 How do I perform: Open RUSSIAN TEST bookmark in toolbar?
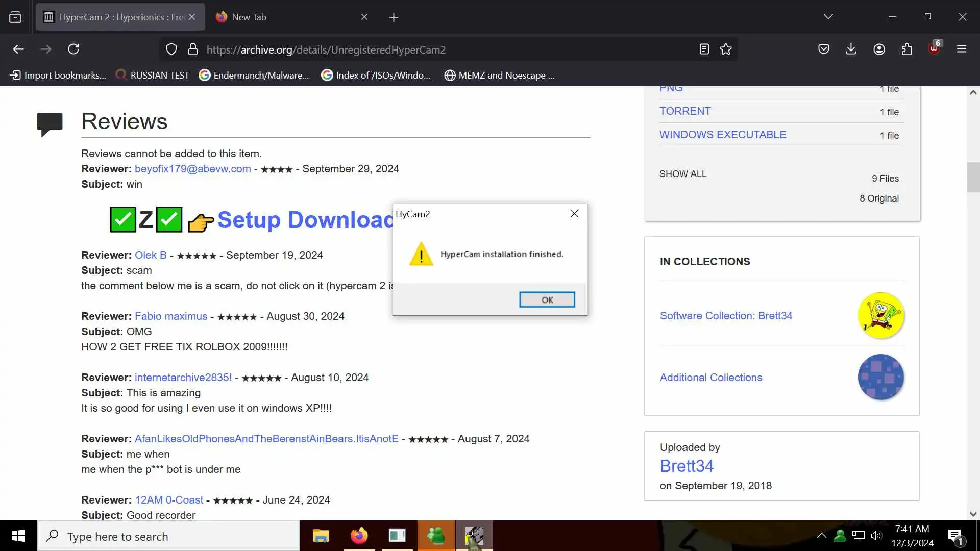tap(153, 76)
